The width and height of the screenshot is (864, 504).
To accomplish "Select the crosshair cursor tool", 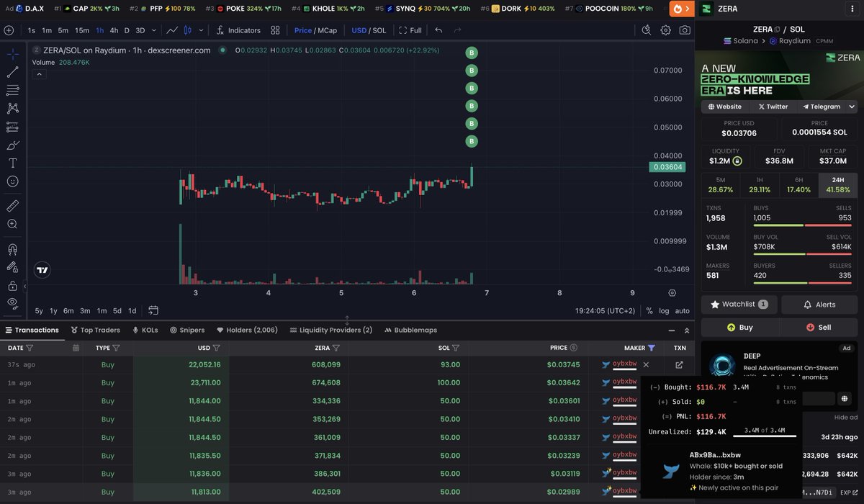I will click(x=12, y=54).
